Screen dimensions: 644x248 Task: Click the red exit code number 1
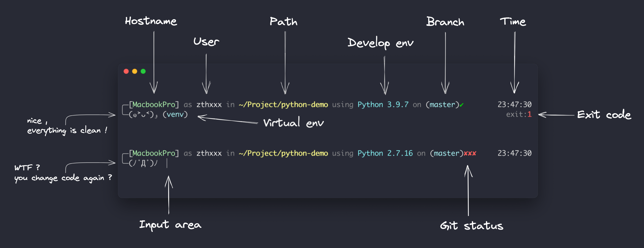click(529, 114)
